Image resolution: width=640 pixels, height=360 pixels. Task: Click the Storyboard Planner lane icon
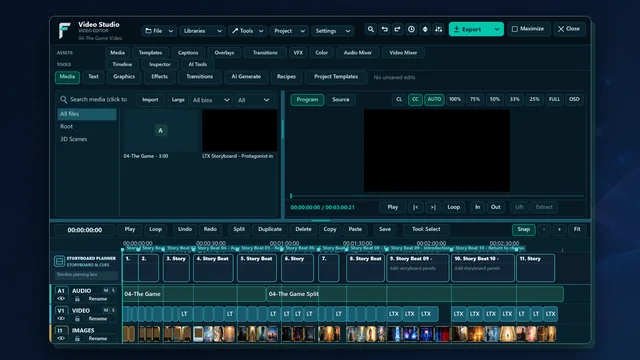[59, 261]
